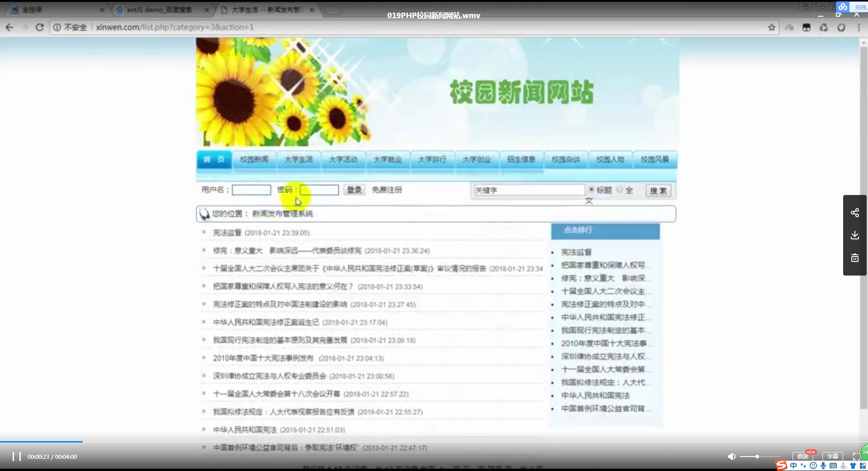
Task: Click the 搜索 search button
Action: 658,191
